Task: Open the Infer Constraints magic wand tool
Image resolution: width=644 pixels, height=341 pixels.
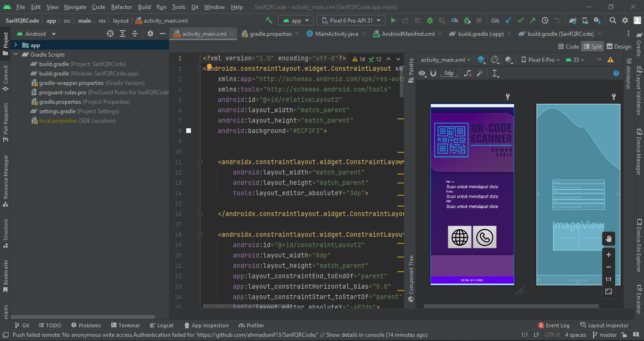Action: point(480,73)
